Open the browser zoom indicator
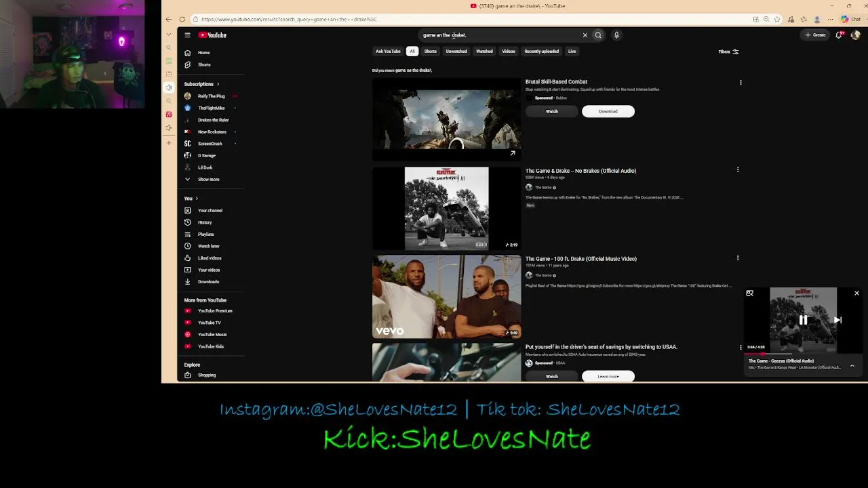The width and height of the screenshot is (868, 488). point(766,19)
